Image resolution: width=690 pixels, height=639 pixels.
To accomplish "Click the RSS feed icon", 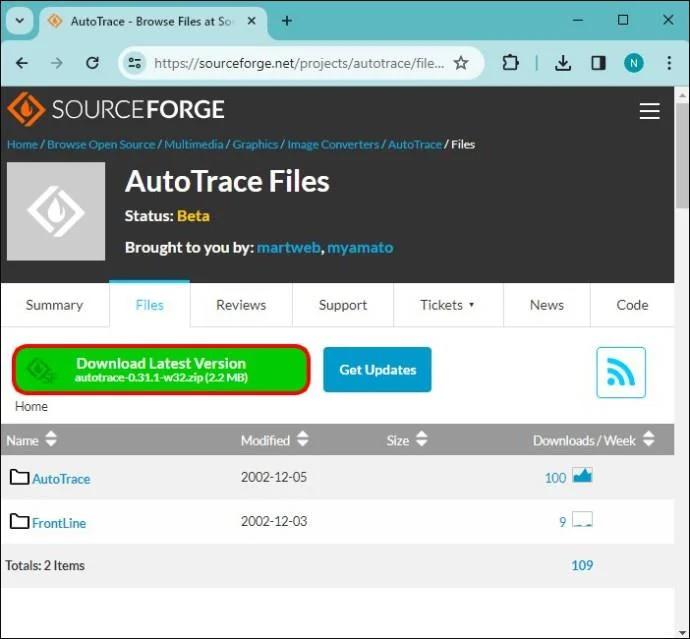I will [620, 372].
